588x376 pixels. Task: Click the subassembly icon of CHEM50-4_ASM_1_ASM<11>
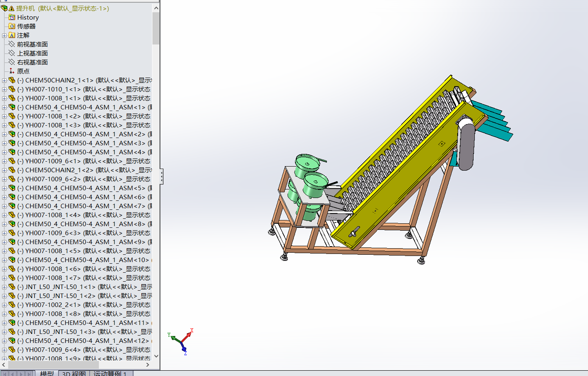tap(12, 323)
